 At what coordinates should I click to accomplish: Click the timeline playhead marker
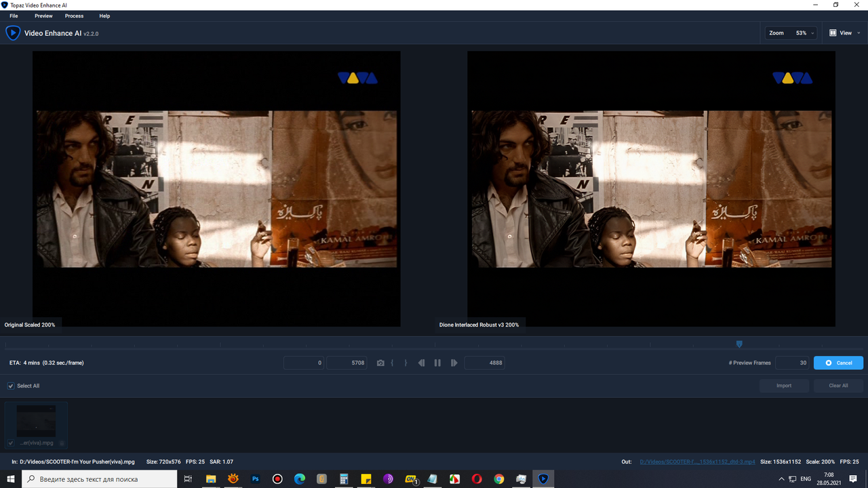coord(739,344)
